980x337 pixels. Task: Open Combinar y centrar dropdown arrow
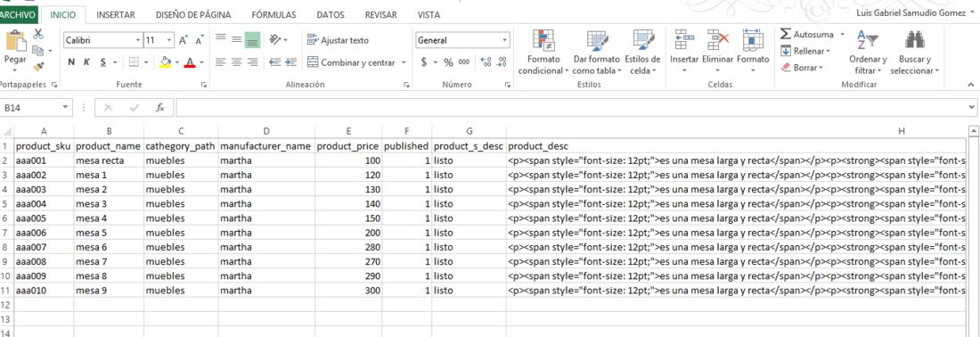pos(403,62)
